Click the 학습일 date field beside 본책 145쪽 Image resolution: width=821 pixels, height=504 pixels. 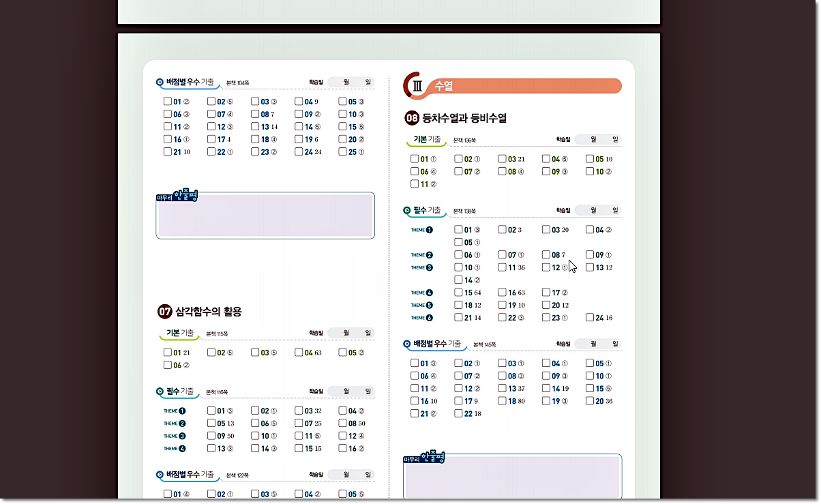[598, 344]
